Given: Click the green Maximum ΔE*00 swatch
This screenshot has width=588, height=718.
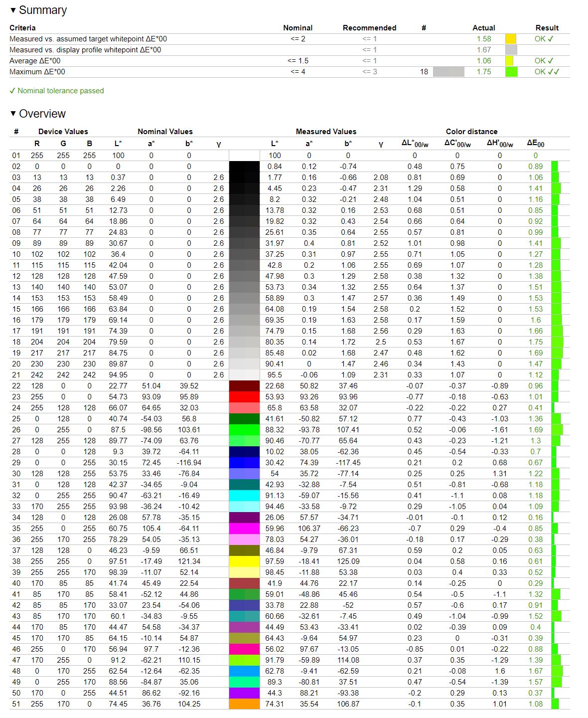Looking at the screenshot, I should pyautogui.click(x=511, y=72).
